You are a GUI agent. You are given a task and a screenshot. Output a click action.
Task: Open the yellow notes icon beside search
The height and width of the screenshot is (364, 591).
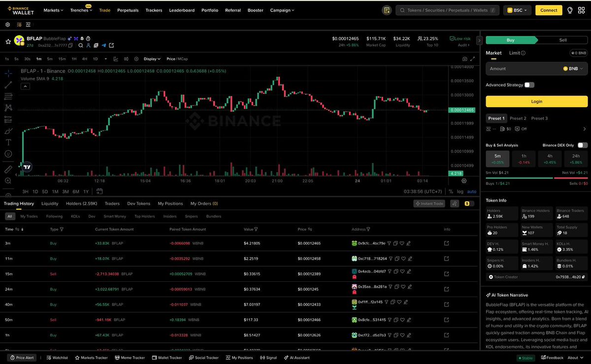click(x=387, y=10)
